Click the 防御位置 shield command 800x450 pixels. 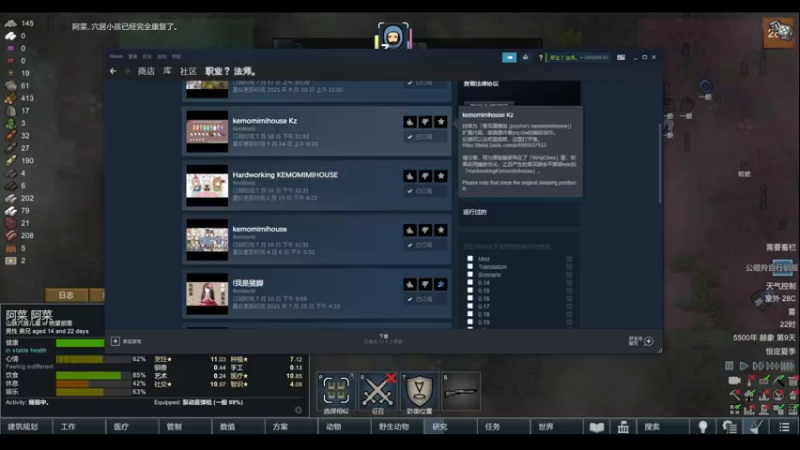tap(419, 393)
